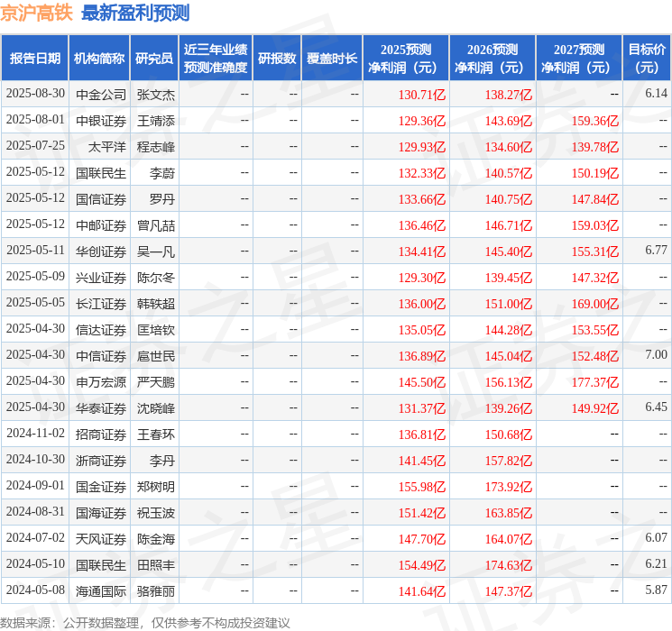Select the date cell 2024-05-08
Screen dimensions: 672x631
[35, 590]
